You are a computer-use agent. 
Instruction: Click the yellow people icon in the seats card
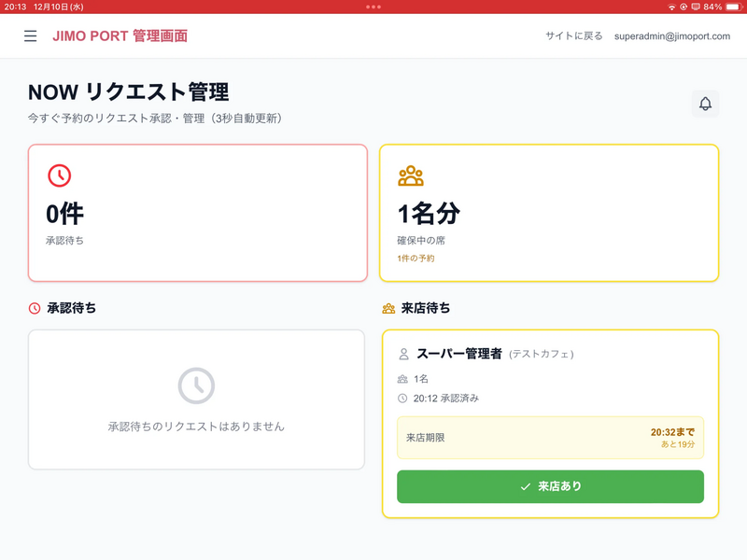pos(411,175)
